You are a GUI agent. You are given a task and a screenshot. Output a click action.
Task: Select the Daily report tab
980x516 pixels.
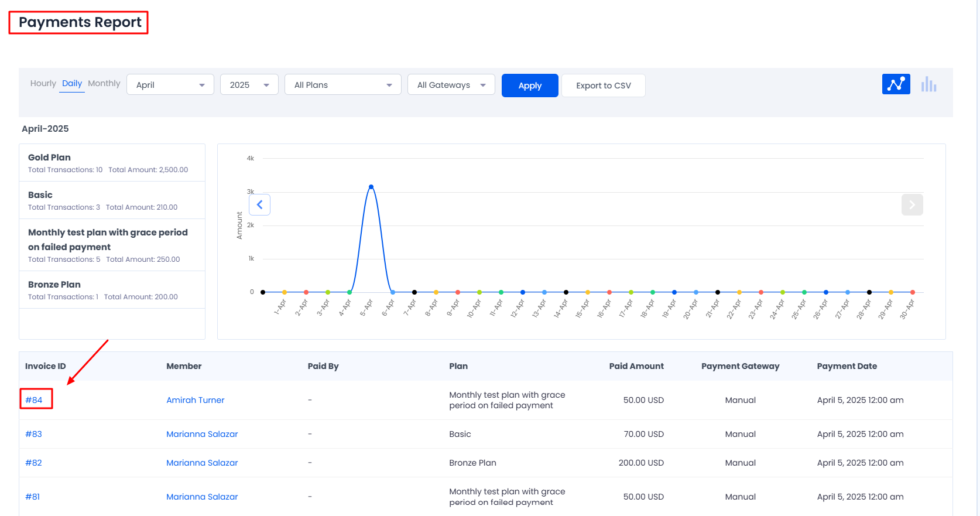click(x=72, y=84)
